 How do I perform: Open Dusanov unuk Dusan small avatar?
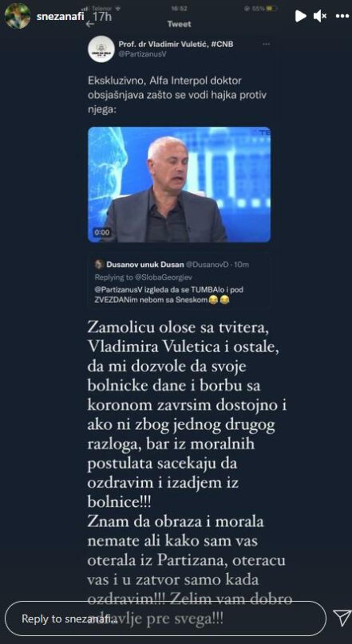(99, 264)
